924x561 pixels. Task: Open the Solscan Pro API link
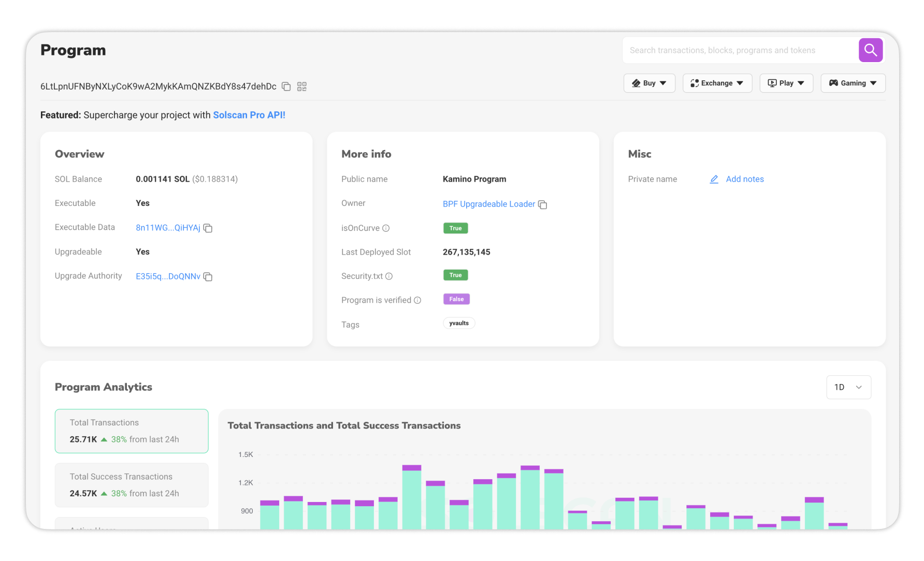pos(249,115)
